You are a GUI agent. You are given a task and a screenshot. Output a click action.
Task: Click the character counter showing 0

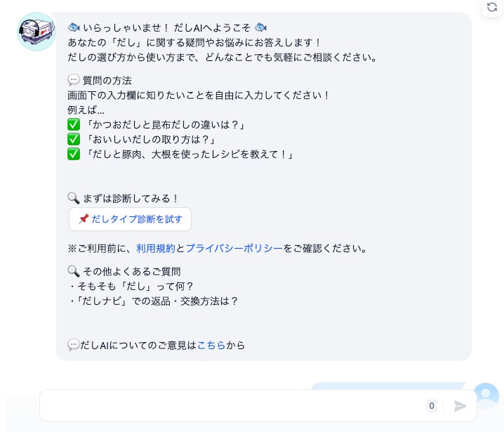point(432,405)
